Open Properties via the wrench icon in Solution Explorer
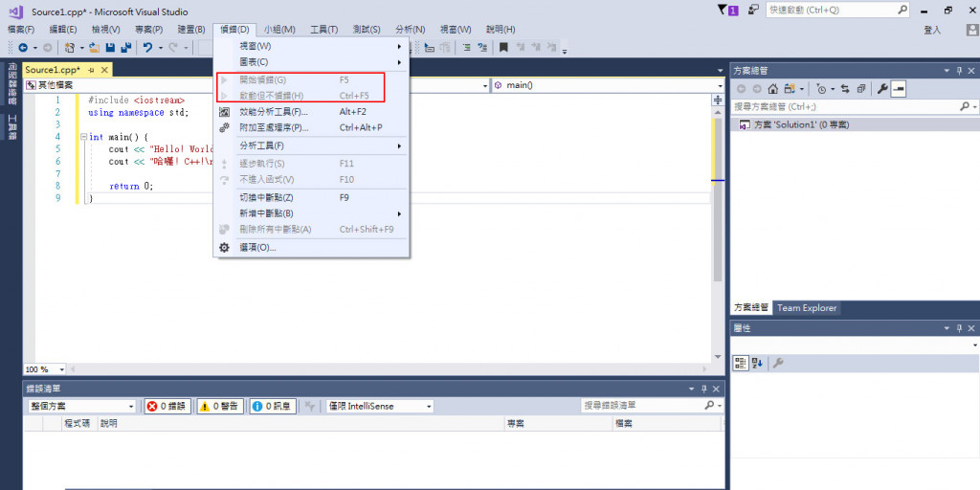 coord(882,89)
